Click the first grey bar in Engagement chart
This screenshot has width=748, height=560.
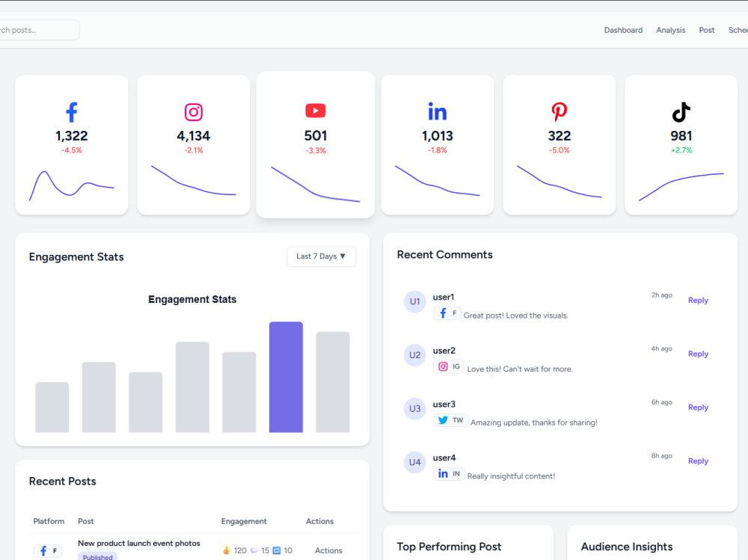tap(52, 407)
